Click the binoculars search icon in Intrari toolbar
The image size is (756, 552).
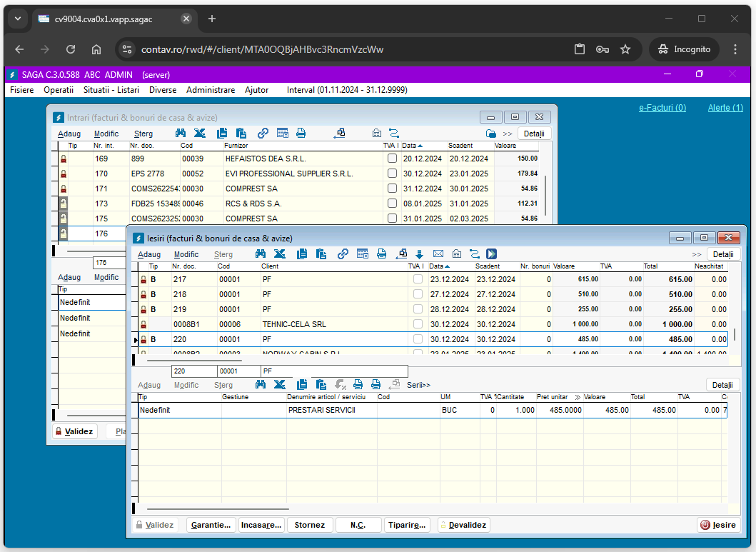coord(181,133)
